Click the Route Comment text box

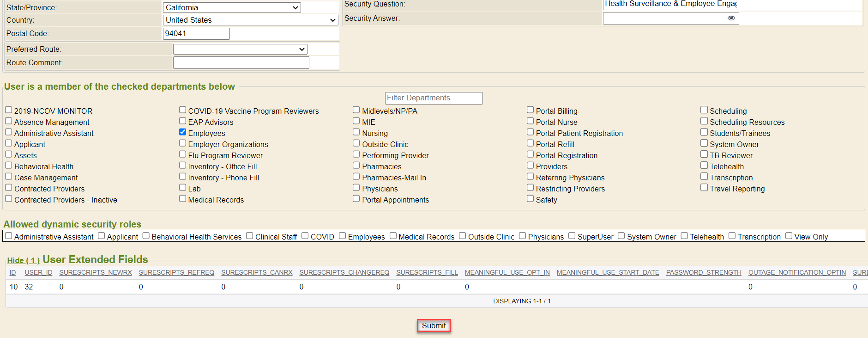click(241, 63)
